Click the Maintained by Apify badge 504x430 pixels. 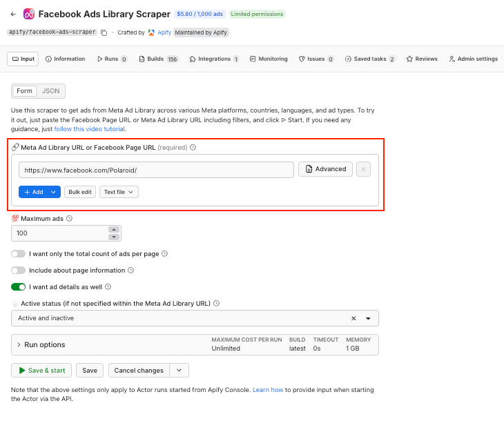(x=201, y=32)
